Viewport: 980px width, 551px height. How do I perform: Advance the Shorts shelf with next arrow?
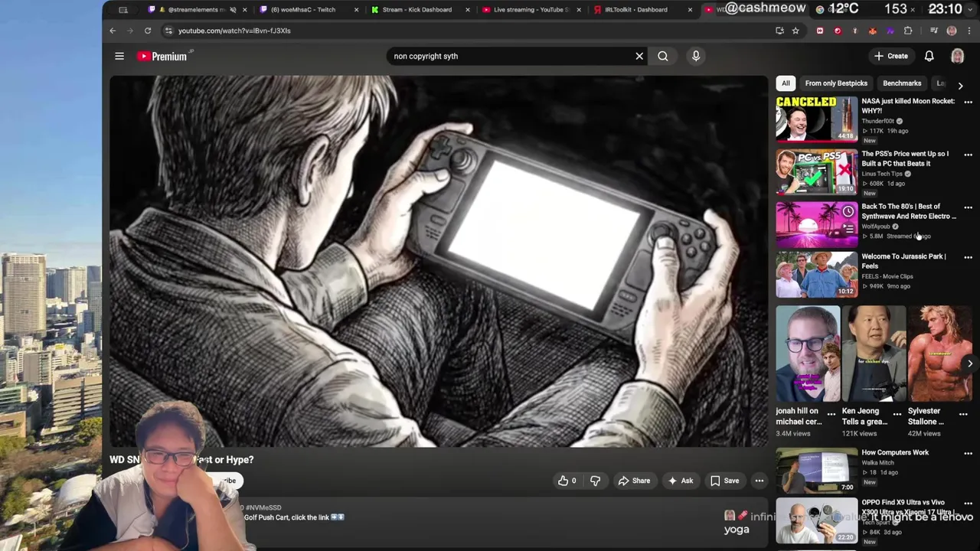point(969,364)
